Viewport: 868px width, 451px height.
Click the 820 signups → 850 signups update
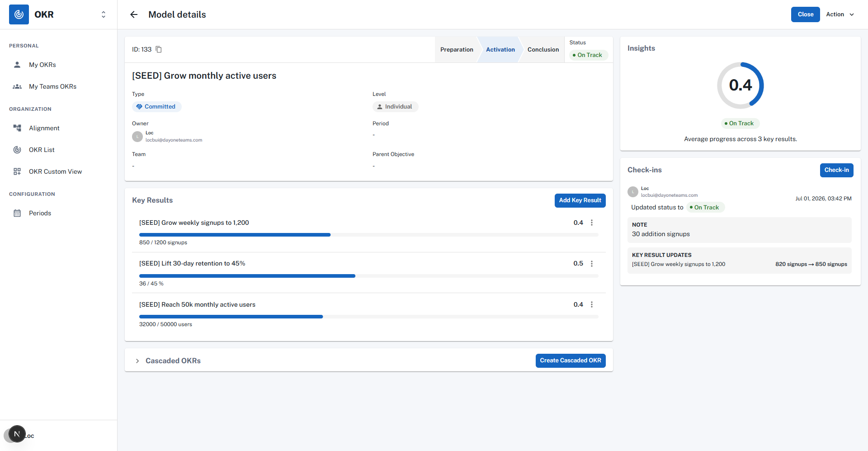click(811, 264)
